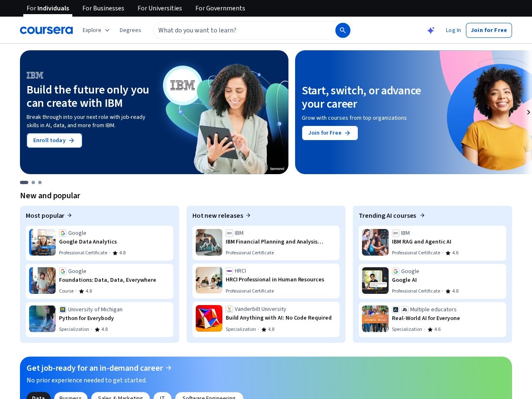Click IBM logo beside IBM RAG and Agentic AI
The height and width of the screenshot is (399, 532).
coord(396,233)
